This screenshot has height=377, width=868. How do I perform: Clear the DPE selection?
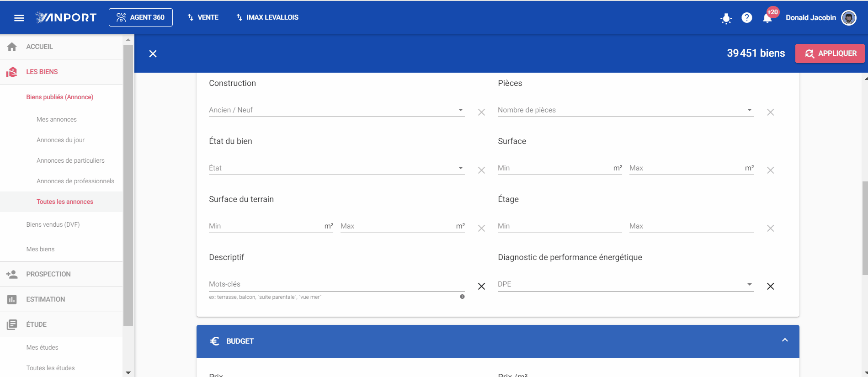pyautogui.click(x=770, y=287)
